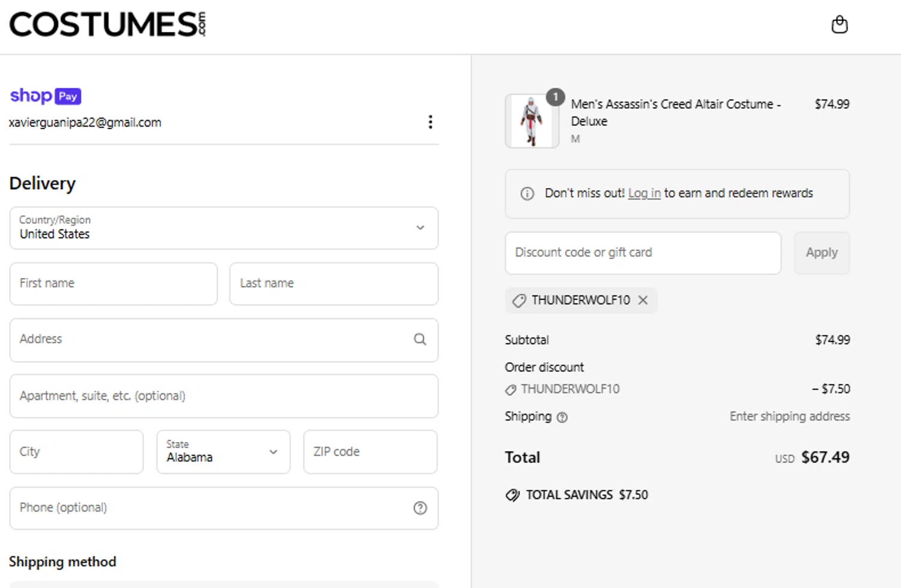Click the discount amount − $7.50
This screenshot has width=901, height=588.
pos(831,389)
